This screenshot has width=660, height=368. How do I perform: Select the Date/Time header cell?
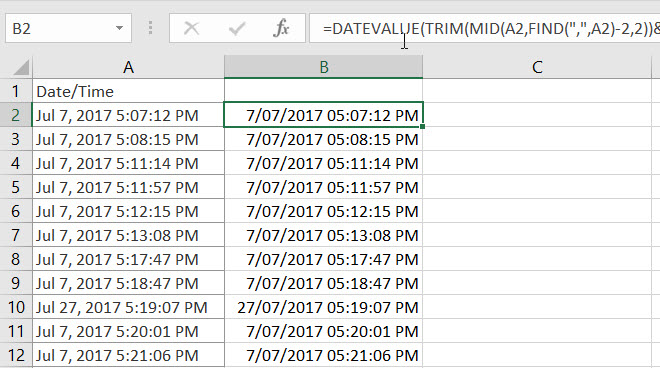(x=128, y=91)
